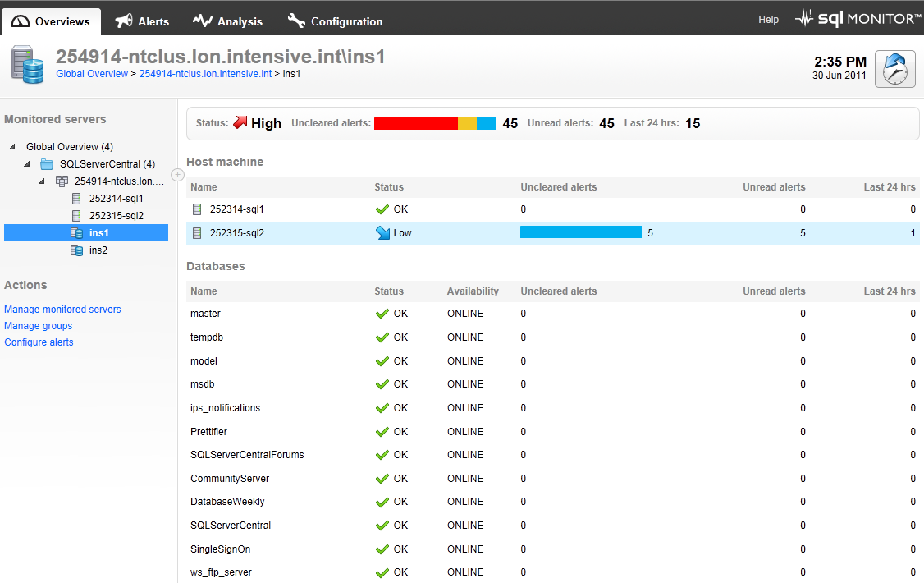Click the SQLServerCentral folder icon in tree

point(47,164)
